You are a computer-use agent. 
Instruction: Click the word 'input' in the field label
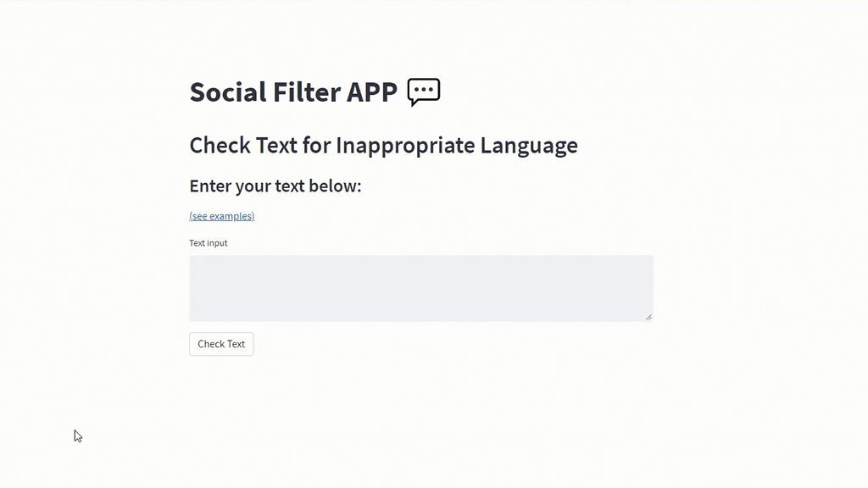pos(217,243)
